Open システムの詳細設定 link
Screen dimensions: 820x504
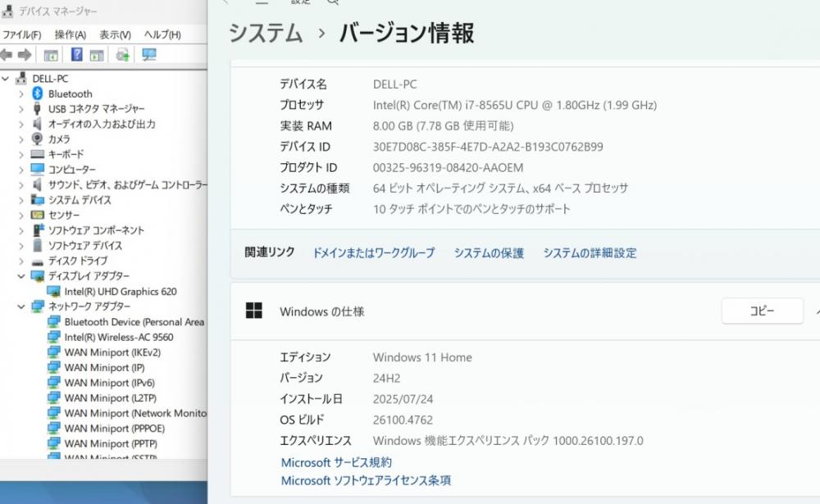tap(590, 253)
